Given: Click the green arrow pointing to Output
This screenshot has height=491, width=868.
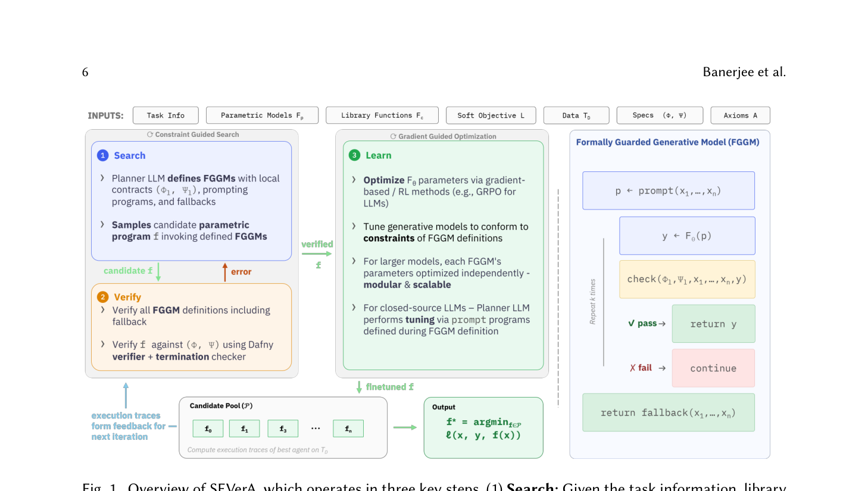Looking at the screenshot, I should click(405, 427).
